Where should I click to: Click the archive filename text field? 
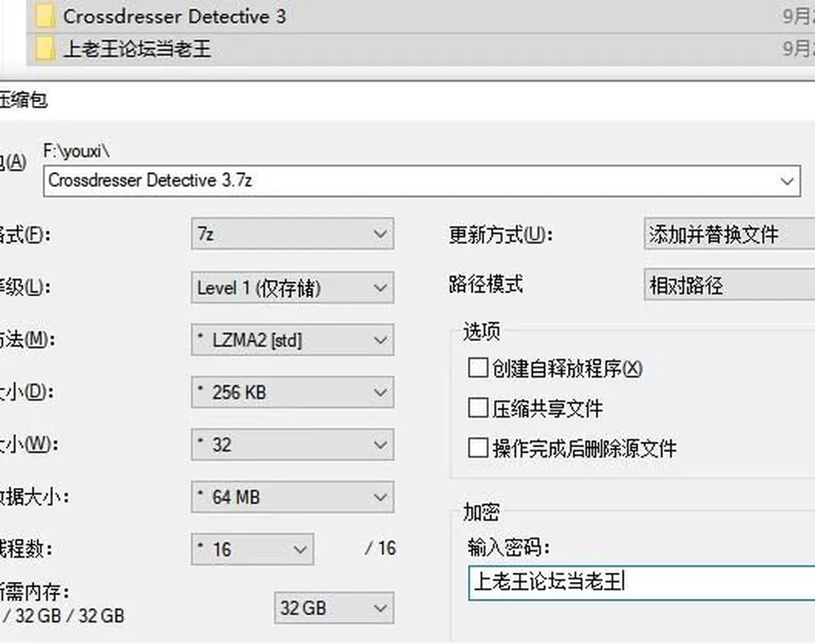422,181
